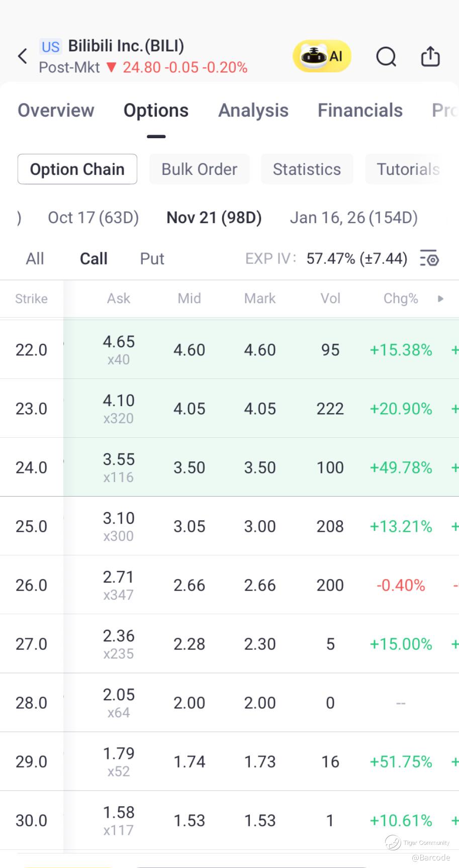Open the Statistics view
The height and width of the screenshot is (868, 459).
(307, 169)
